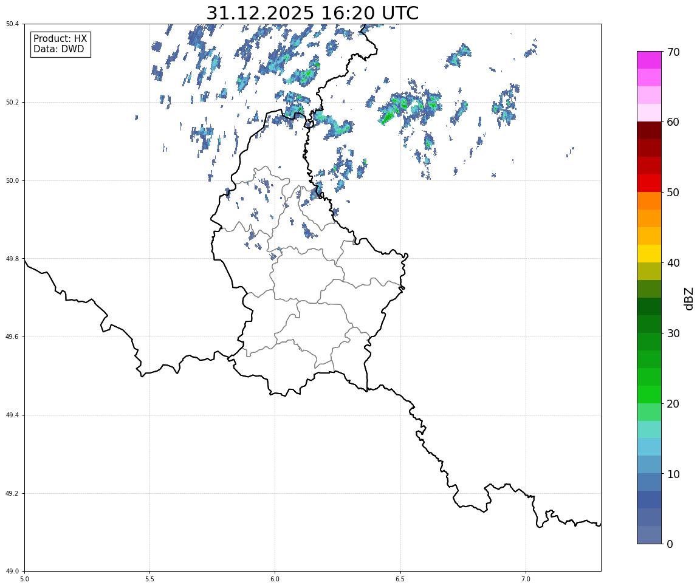The width and height of the screenshot is (700, 588).
Task: Click the bright red 50 dBZ color band
Action: (649, 183)
